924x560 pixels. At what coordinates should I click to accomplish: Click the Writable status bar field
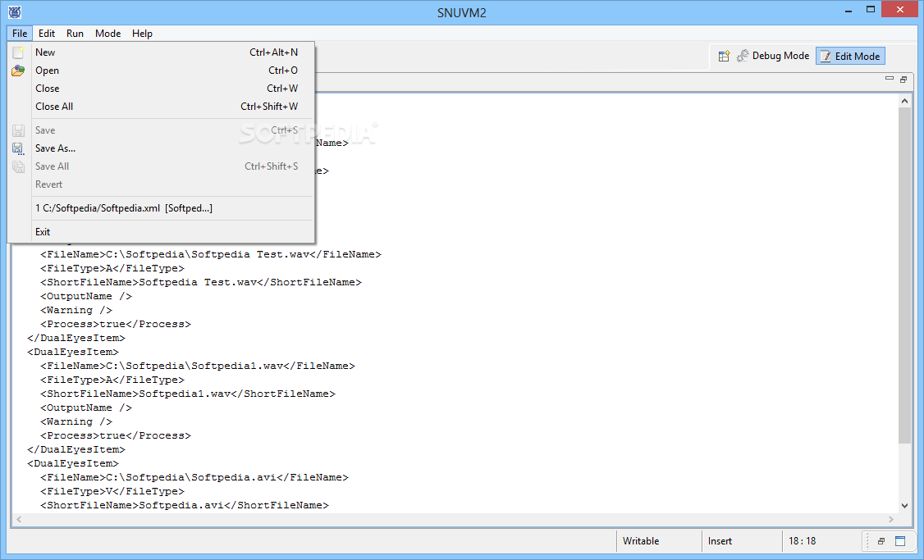point(659,541)
